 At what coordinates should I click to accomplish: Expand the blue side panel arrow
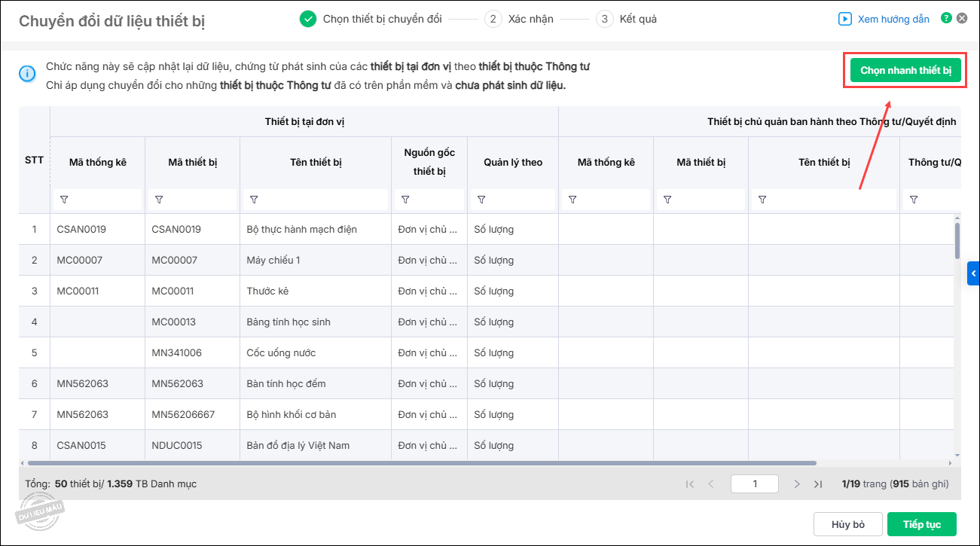click(973, 273)
